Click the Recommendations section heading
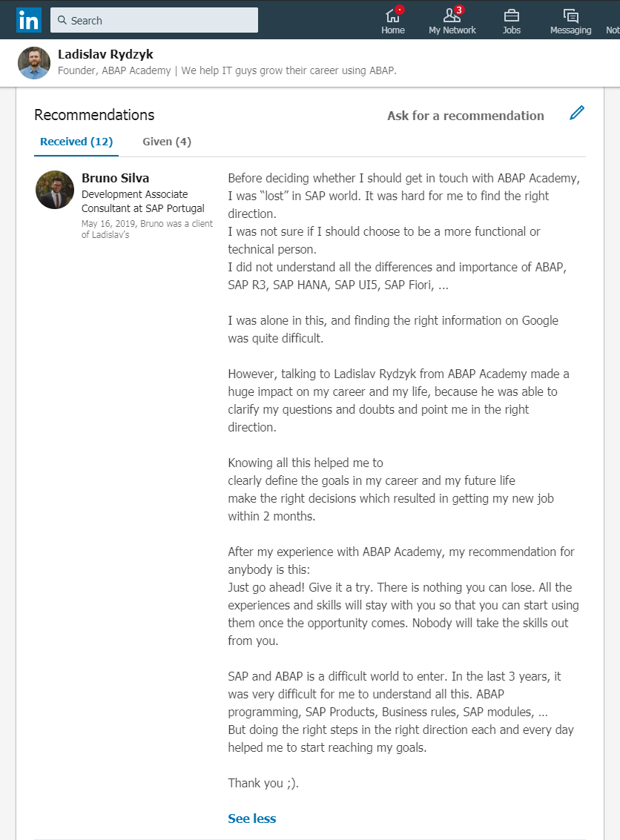The image size is (620, 840). point(94,115)
